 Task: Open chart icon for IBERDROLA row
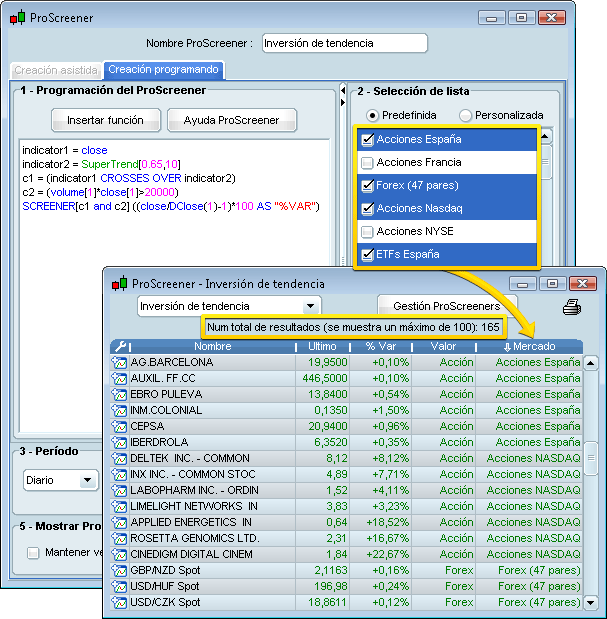tap(119, 442)
